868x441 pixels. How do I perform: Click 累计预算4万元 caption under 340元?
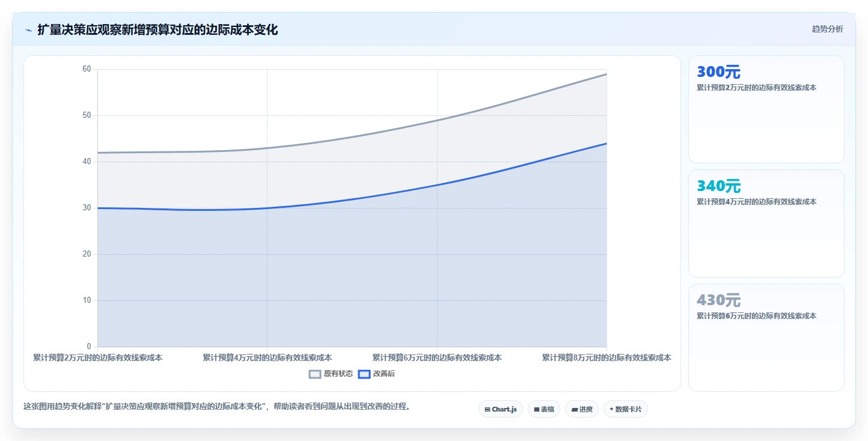coord(756,202)
